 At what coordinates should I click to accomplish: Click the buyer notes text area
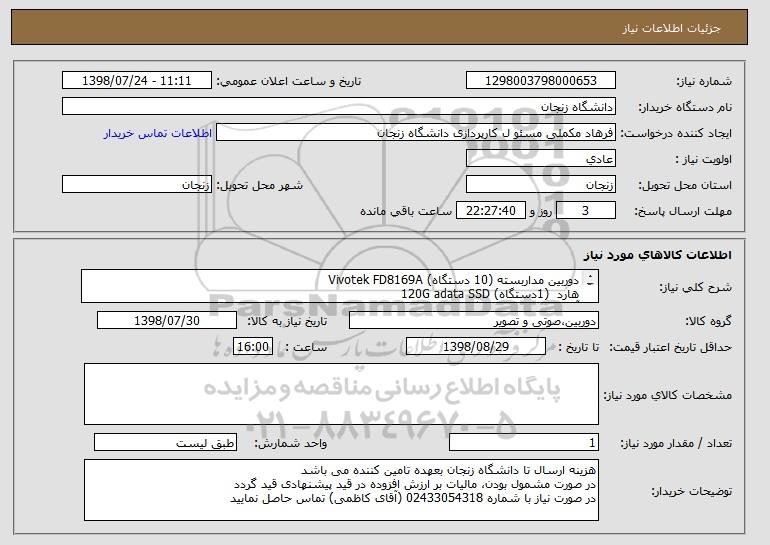341,490
